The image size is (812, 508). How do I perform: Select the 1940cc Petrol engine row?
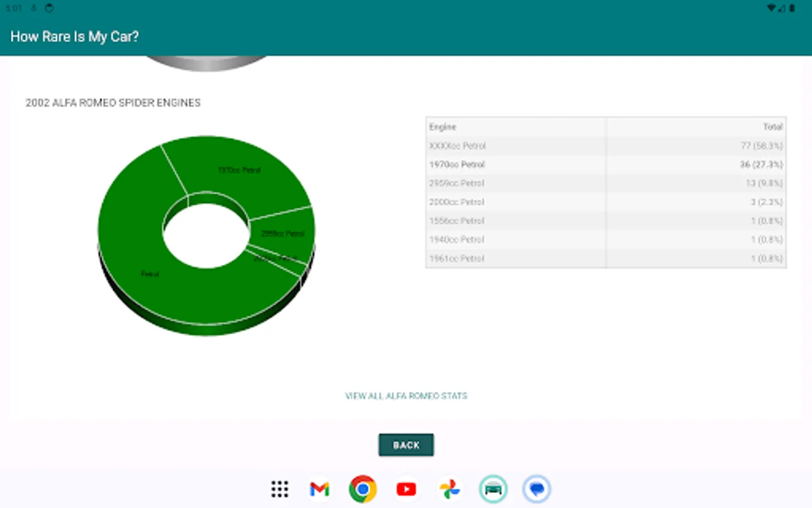coord(606,239)
